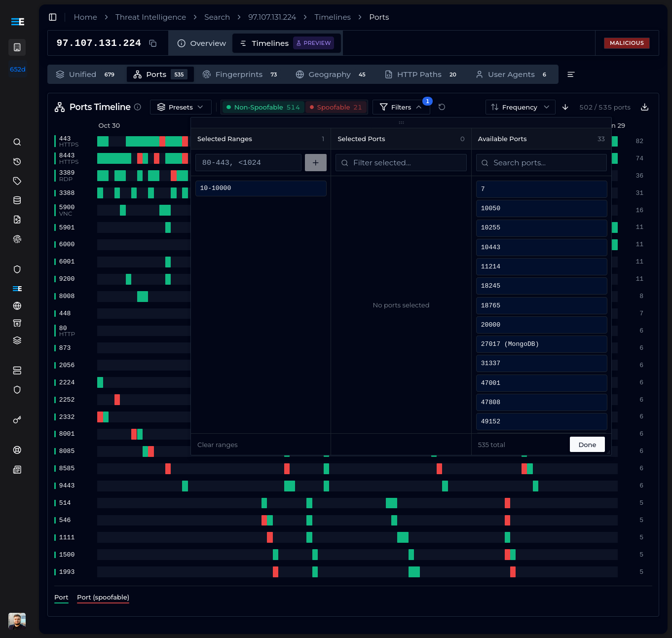Toggle the Spoofable 21 filter pill

336,107
